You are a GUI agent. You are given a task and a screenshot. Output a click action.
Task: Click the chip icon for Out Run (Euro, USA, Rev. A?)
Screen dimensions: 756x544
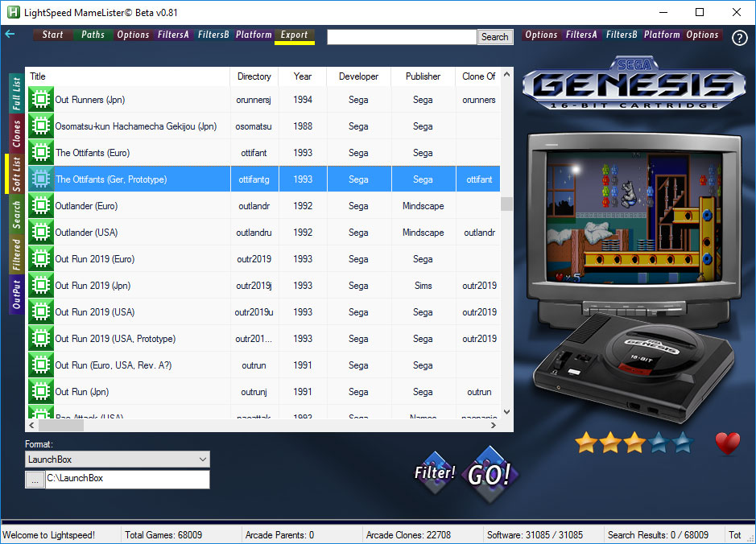coord(41,365)
